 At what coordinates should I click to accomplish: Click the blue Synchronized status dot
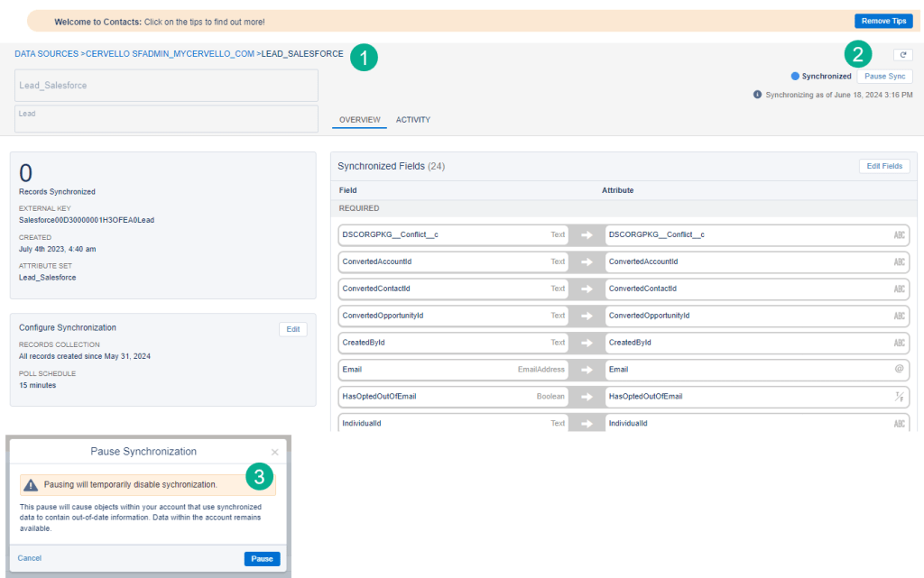coord(795,77)
